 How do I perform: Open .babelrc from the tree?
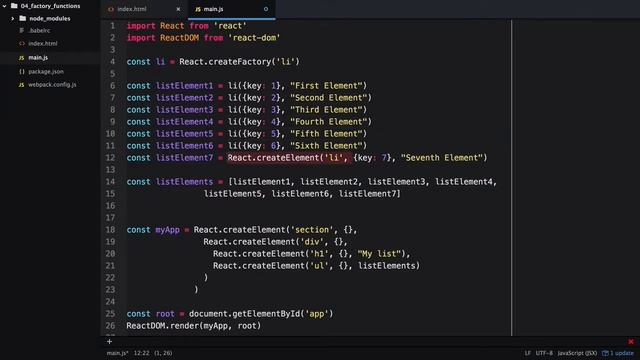click(40, 30)
